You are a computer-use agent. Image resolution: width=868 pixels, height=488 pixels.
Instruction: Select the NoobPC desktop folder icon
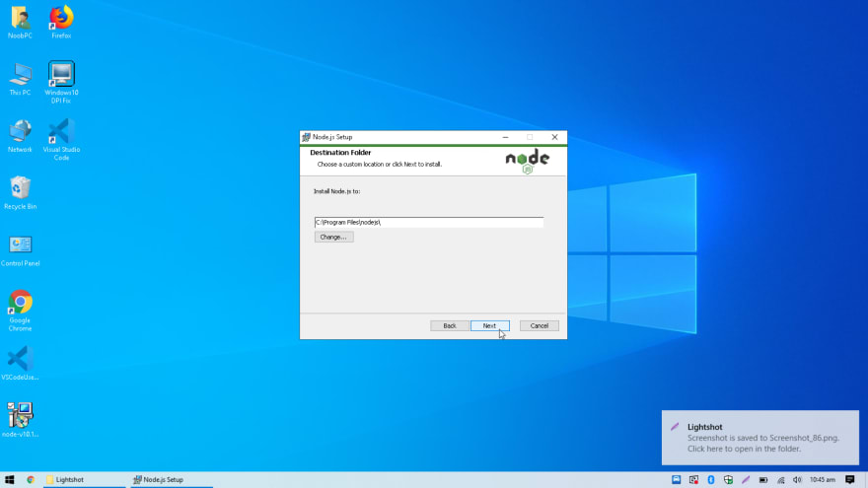coord(20,23)
